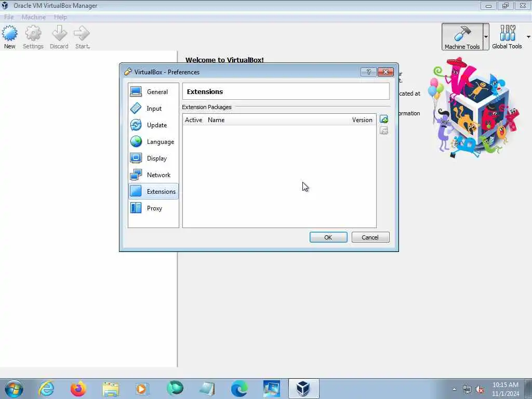Select General in the Preferences sidebar
This screenshot has height=399, width=532.
click(153, 91)
